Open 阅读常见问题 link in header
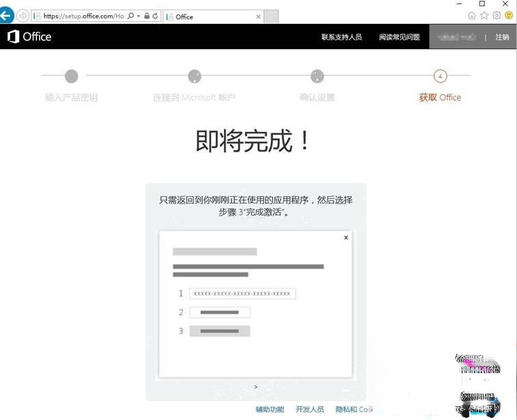Image resolution: width=517 pixels, height=420 pixels. coord(399,37)
